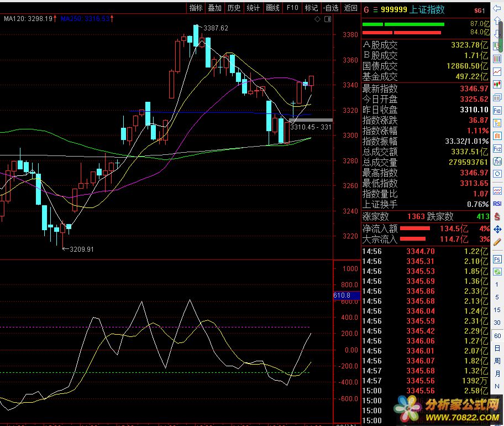Image resolution: width=504 pixels, height=426 pixels.
Task: Click the 返回 return button
Action: (x=350, y=8)
